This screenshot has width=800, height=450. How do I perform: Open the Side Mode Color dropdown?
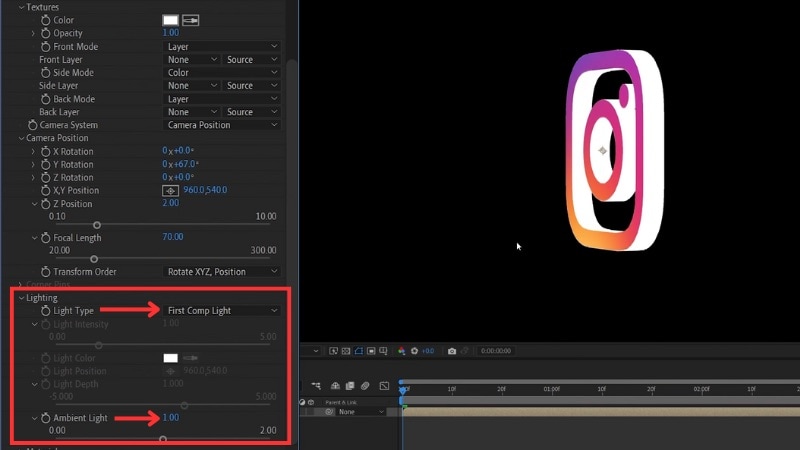click(x=222, y=72)
